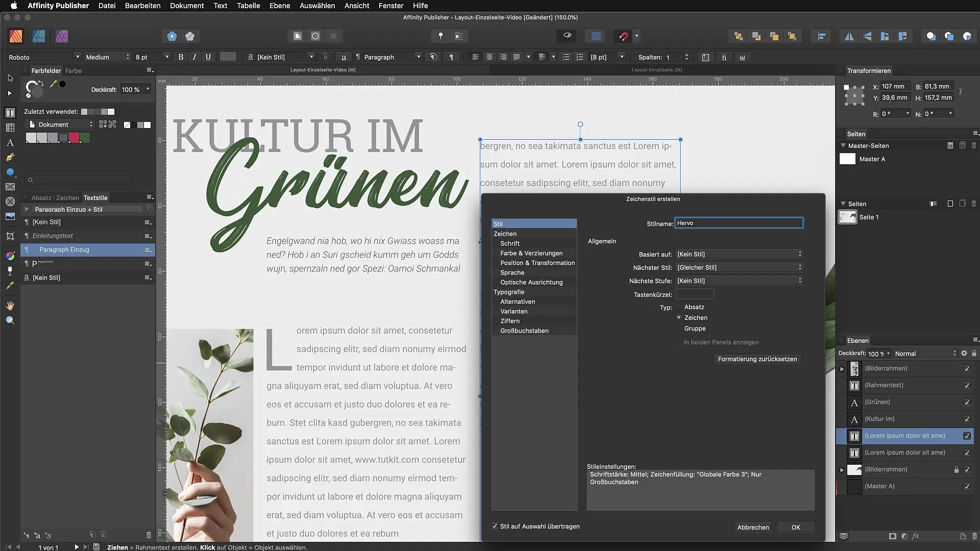Image resolution: width=980 pixels, height=551 pixels.
Task: Select the Pen tool
Action: tap(10, 158)
